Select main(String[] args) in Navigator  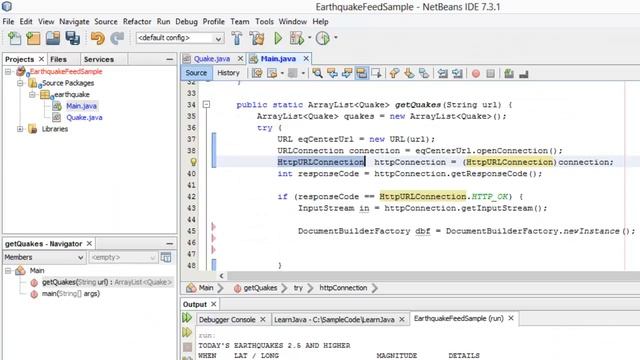(71, 293)
